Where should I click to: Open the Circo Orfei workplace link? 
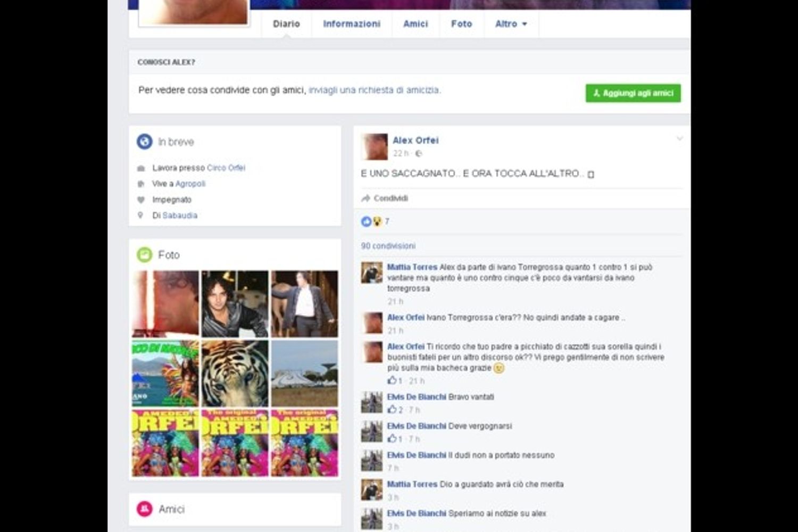pyautogui.click(x=226, y=168)
